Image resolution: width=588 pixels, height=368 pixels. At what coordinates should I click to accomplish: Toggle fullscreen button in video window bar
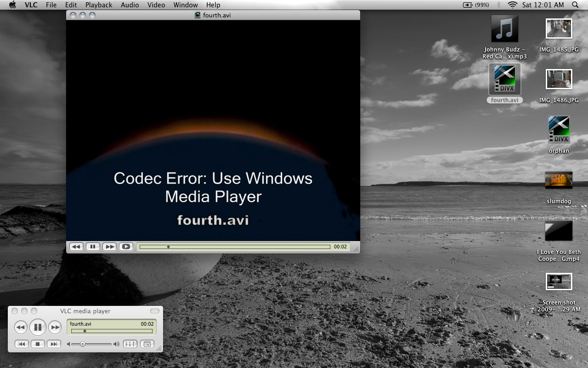tap(126, 247)
